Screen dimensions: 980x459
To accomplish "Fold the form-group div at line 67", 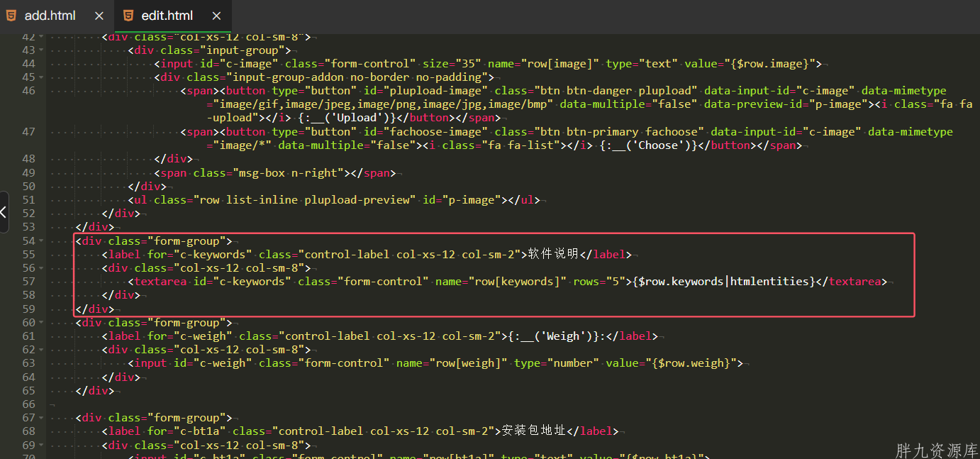I will [x=41, y=418].
